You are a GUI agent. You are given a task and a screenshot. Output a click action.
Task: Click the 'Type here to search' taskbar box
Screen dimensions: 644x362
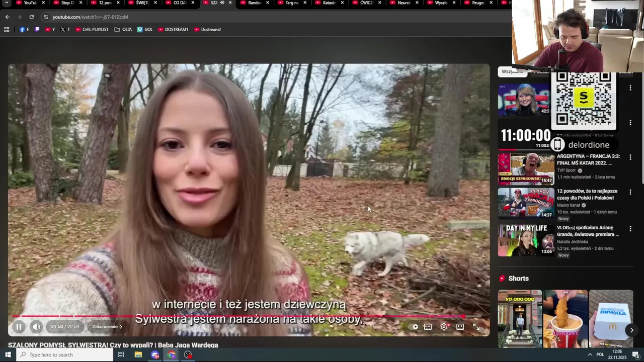[64, 355]
